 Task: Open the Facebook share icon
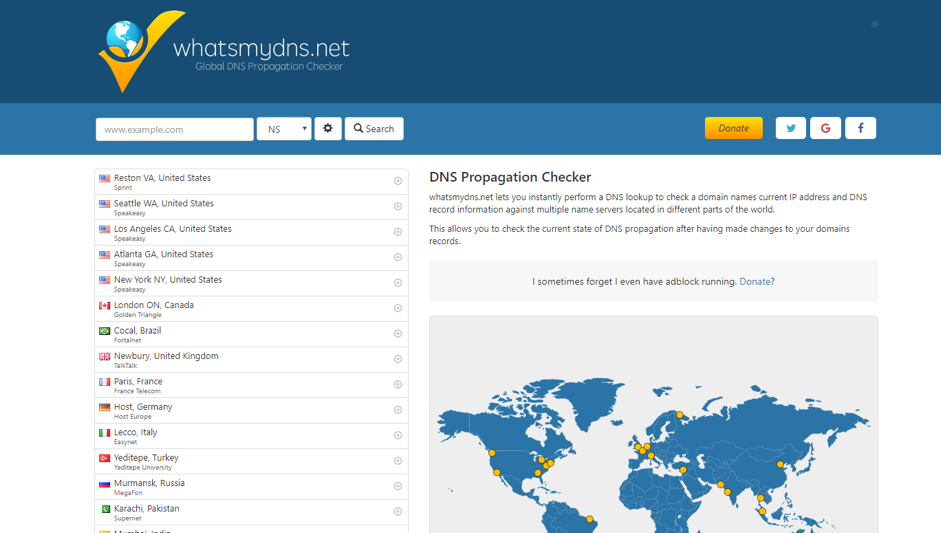(x=860, y=128)
